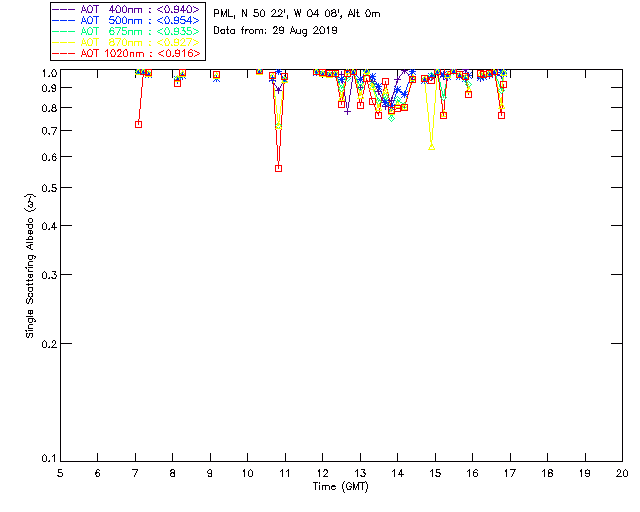This screenshot has height=512, width=640.
Task: Click the purple dashed line sample in the legend
Action: pyautogui.click(x=64, y=9)
